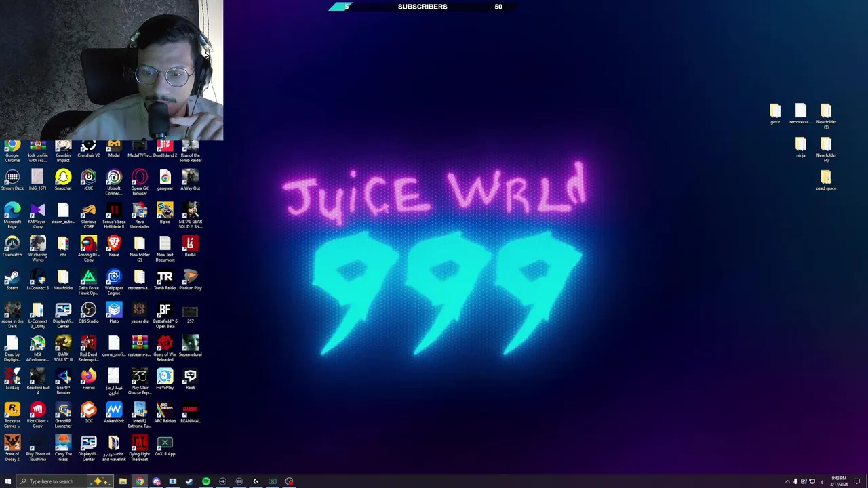The height and width of the screenshot is (488, 868).
Task: Select the Wallpaper Engine shortcut
Action: pyautogui.click(x=114, y=283)
